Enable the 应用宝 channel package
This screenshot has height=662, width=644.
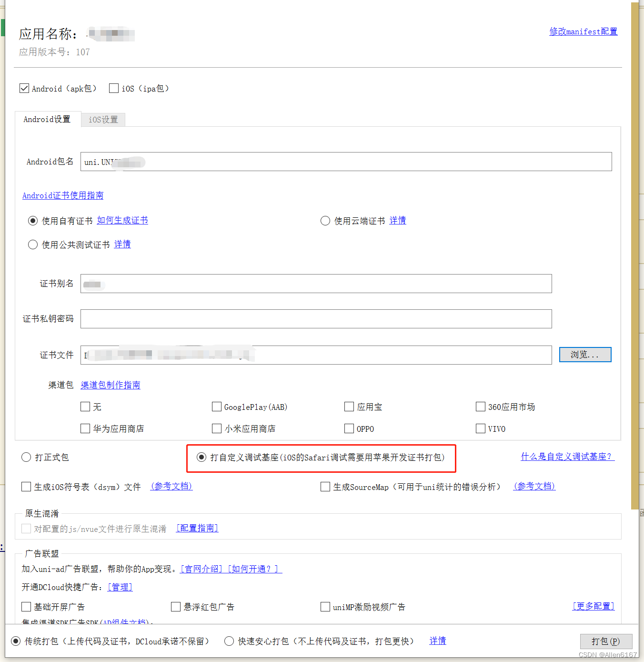[349, 407]
